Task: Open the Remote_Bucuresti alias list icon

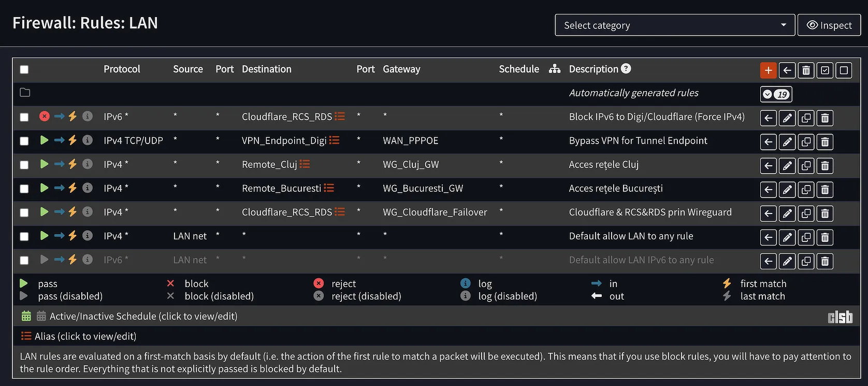Action: (x=329, y=188)
